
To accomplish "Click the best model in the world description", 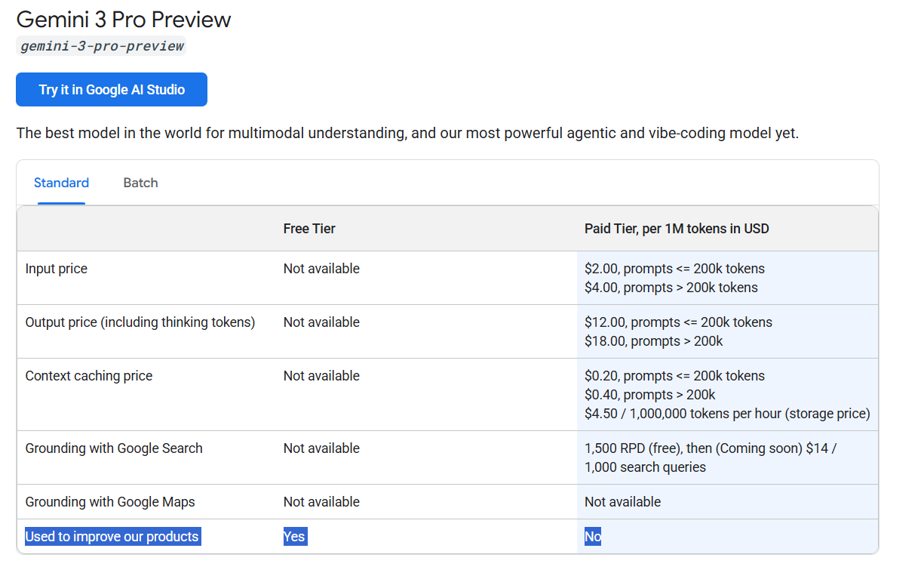I will pyautogui.click(x=407, y=134).
